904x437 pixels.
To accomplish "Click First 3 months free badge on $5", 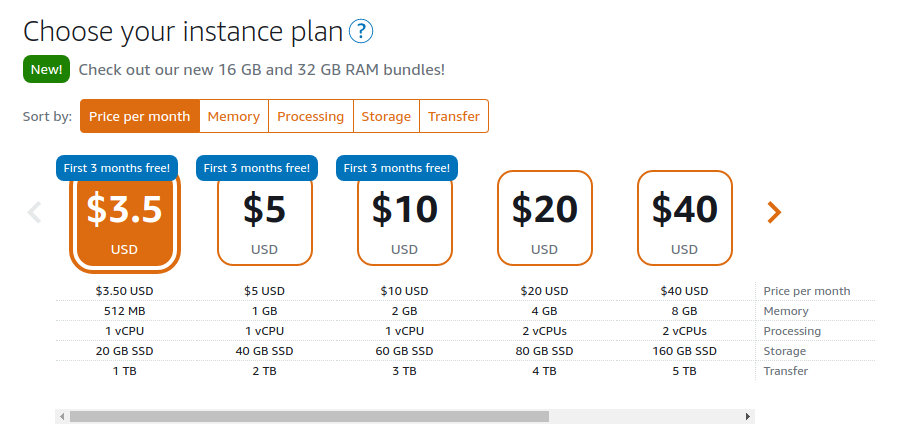I will point(257,168).
